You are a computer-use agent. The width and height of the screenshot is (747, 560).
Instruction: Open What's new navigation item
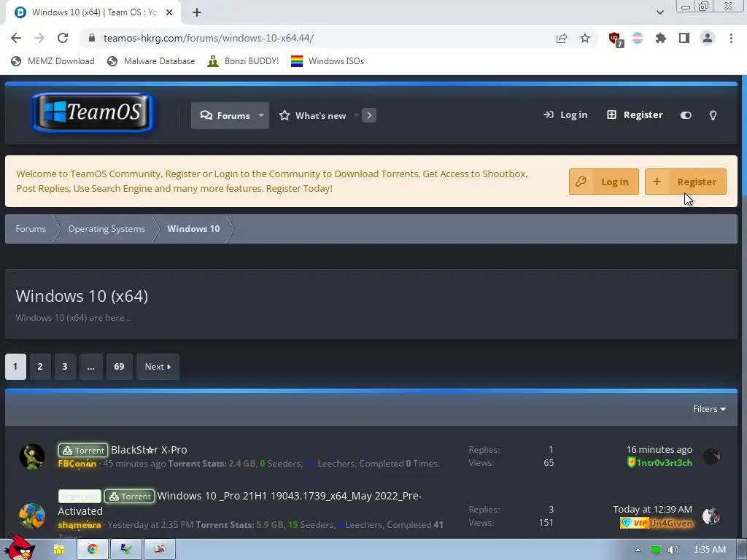click(312, 115)
